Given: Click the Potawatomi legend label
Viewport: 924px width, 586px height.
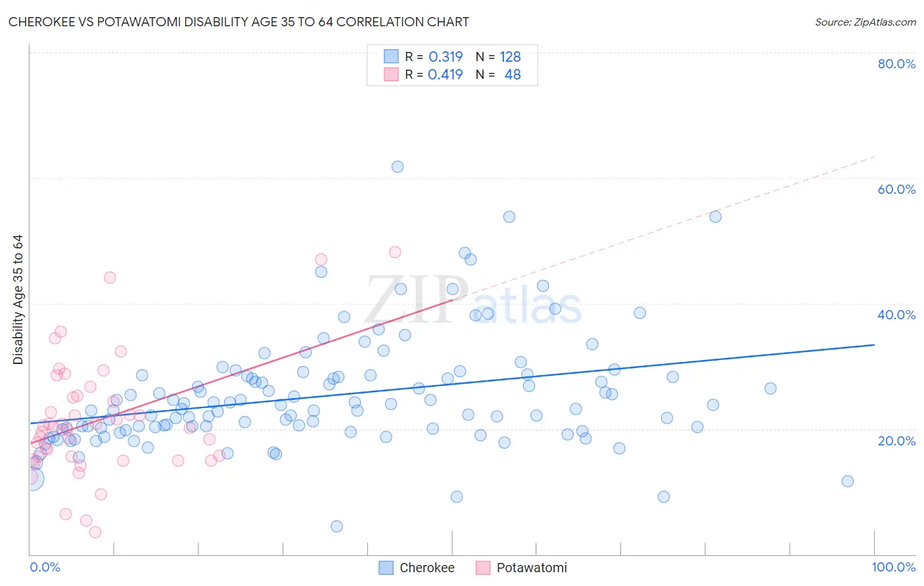Looking at the screenshot, I should (532, 568).
